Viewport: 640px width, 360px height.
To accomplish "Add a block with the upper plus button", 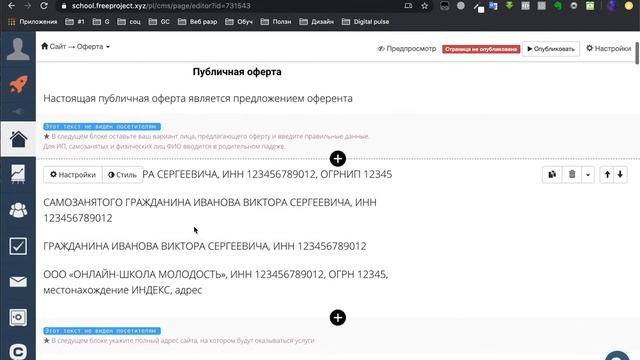I will (x=338, y=159).
